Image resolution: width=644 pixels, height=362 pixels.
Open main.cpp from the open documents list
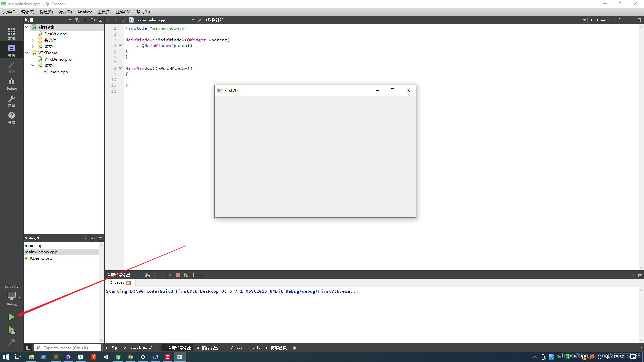(34, 246)
